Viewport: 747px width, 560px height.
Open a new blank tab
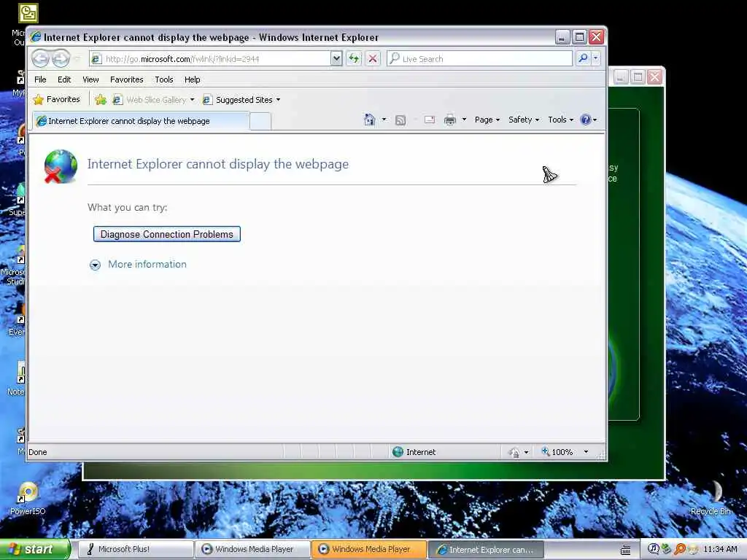(260, 121)
